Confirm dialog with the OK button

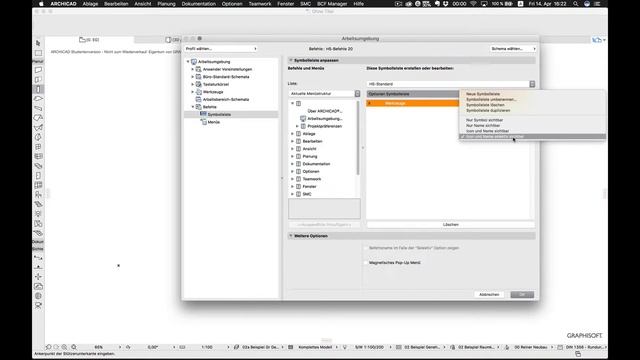click(522, 294)
